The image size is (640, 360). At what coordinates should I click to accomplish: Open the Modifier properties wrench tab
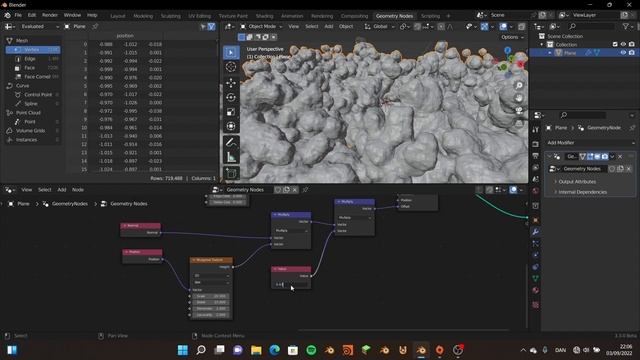click(x=536, y=232)
